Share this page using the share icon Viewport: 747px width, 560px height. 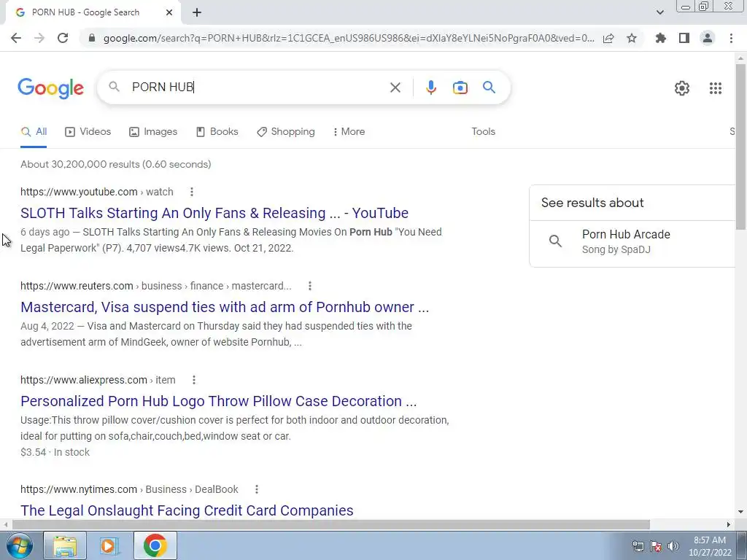pyautogui.click(x=608, y=38)
